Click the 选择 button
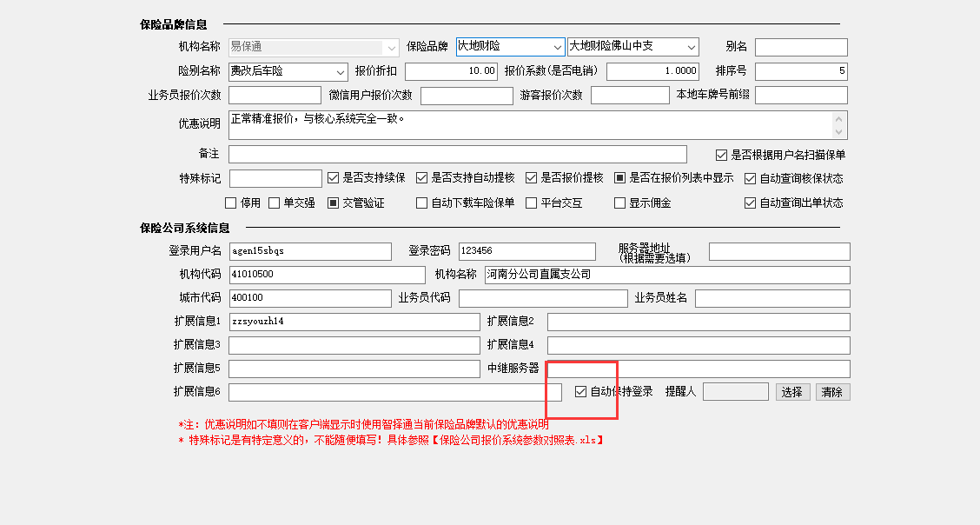This screenshot has height=525, width=980. tap(793, 392)
